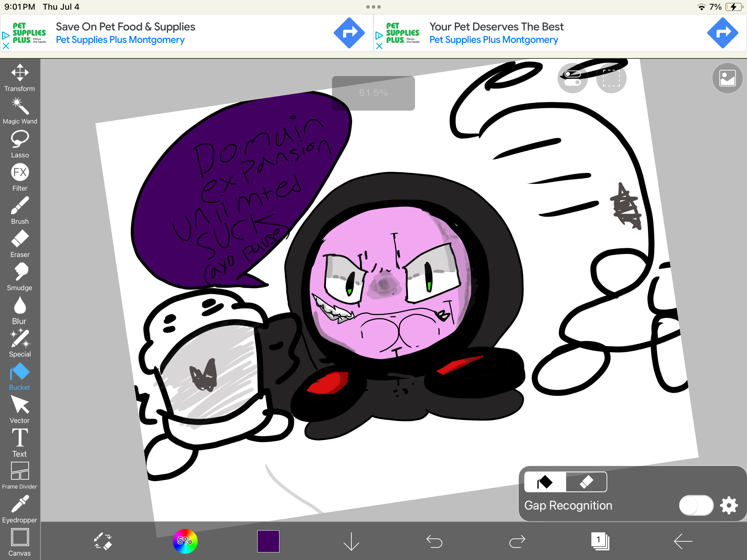Tap the stabilizer toggle circle button
Viewport: 747px width, 560px height.
click(573, 78)
